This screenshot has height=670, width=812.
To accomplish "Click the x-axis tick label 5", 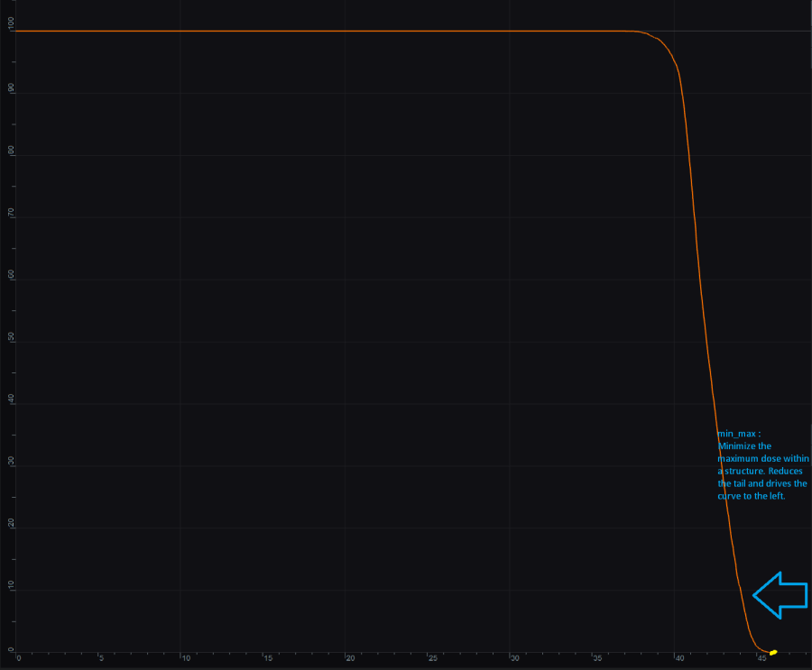I will click(101, 658).
